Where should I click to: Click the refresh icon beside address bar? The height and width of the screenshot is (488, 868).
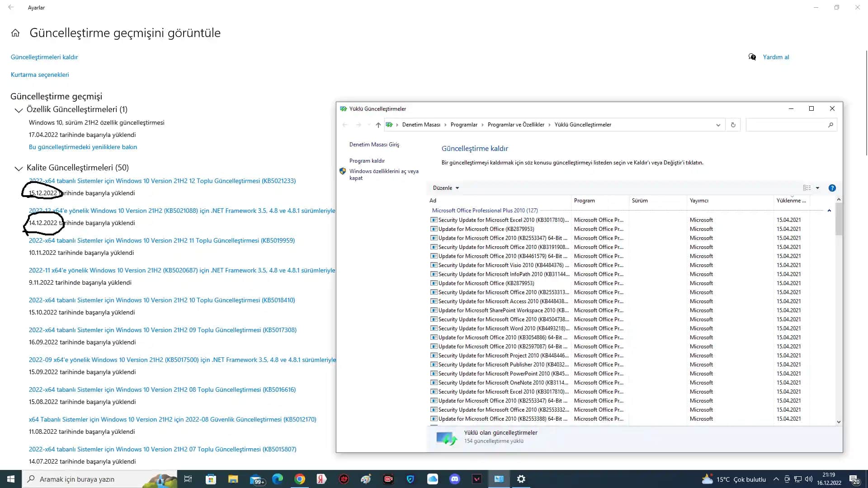click(x=733, y=125)
